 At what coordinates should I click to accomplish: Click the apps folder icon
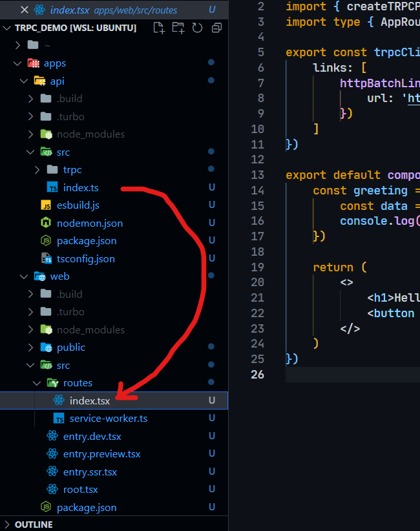tap(33, 63)
